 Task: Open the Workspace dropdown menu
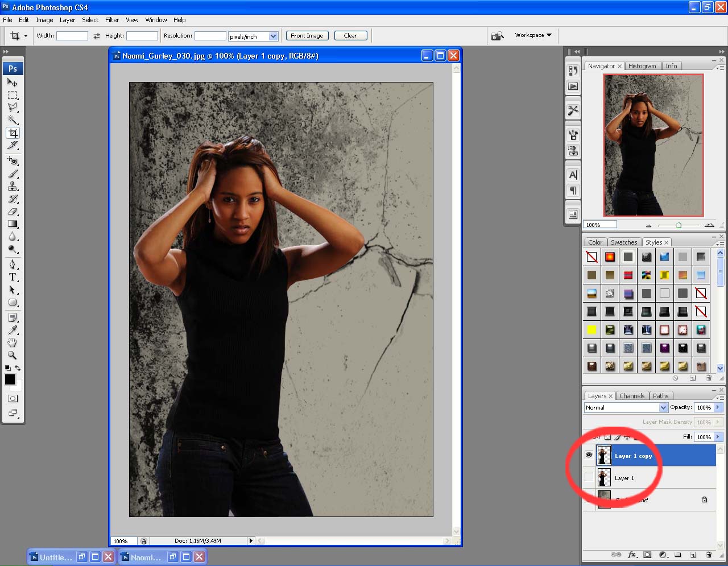pos(533,35)
